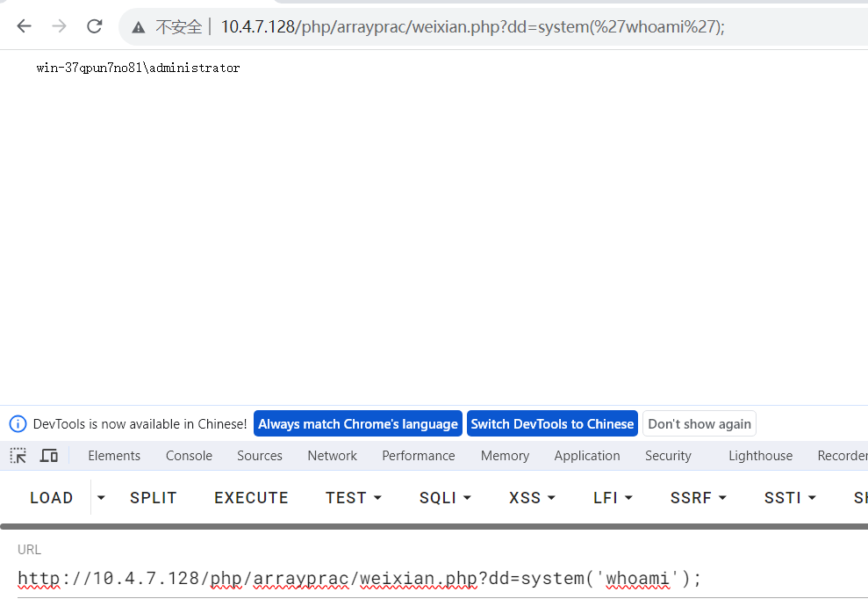The image size is (868, 599).
Task: Open the Console tab
Action: pyautogui.click(x=189, y=456)
